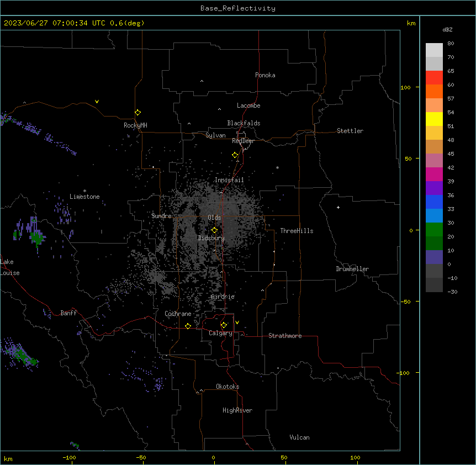
Task: Select the Drumheller label
Action: tap(352, 269)
